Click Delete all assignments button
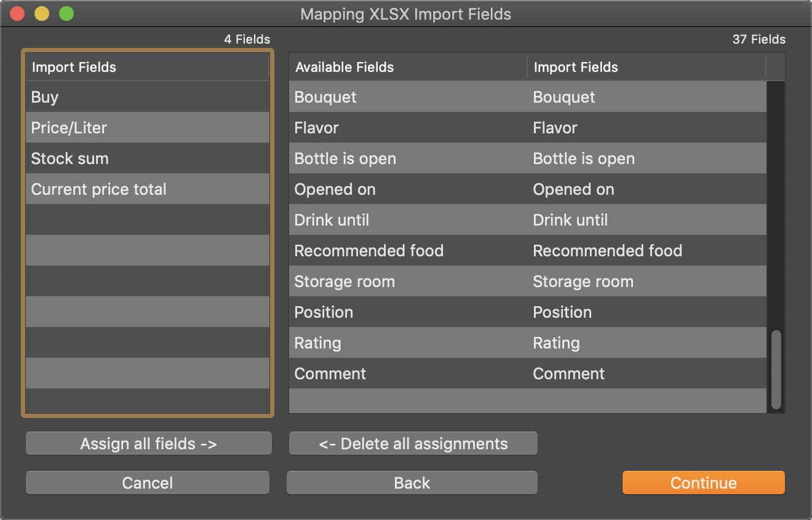The height and width of the screenshot is (520, 812). [x=413, y=444]
